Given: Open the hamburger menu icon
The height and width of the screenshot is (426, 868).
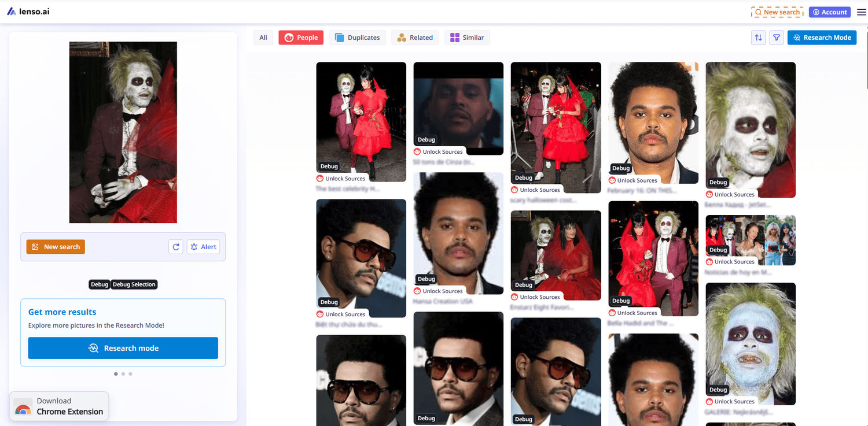Looking at the screenshot, I should [862, 12].
